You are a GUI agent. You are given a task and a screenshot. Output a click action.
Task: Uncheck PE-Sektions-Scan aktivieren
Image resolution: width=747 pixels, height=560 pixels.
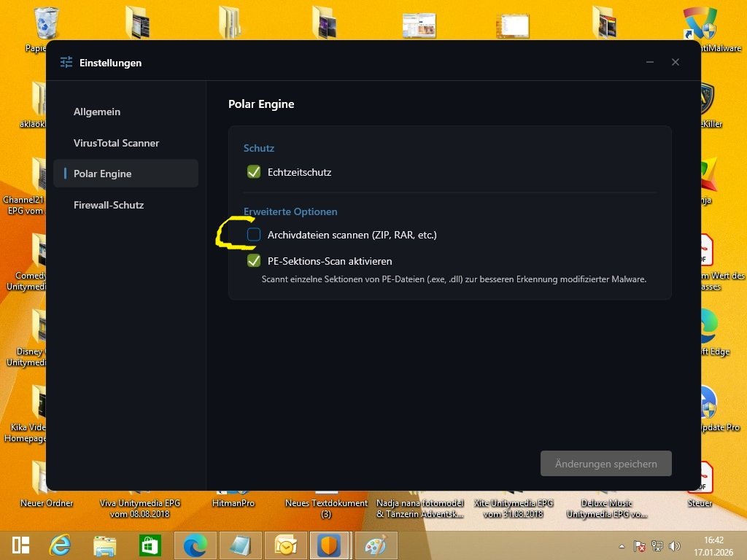(x=253, y=260)
